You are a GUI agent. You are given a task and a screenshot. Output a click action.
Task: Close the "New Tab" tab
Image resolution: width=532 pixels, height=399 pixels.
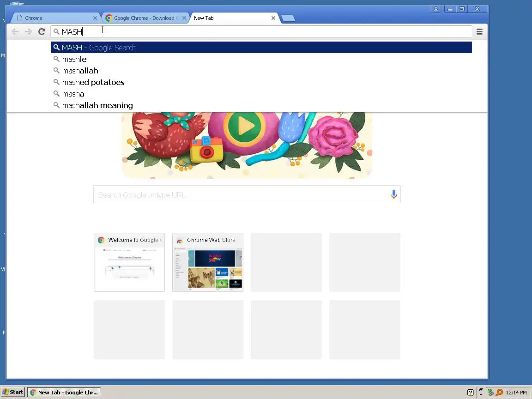[273, 18]
